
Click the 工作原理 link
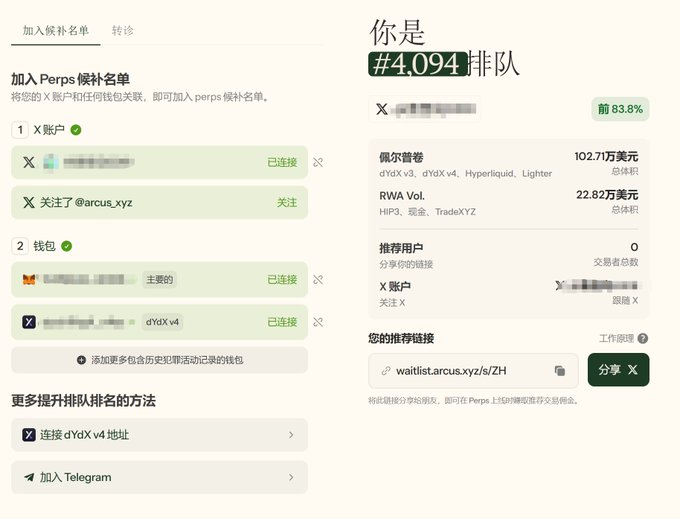coord(616,339)
